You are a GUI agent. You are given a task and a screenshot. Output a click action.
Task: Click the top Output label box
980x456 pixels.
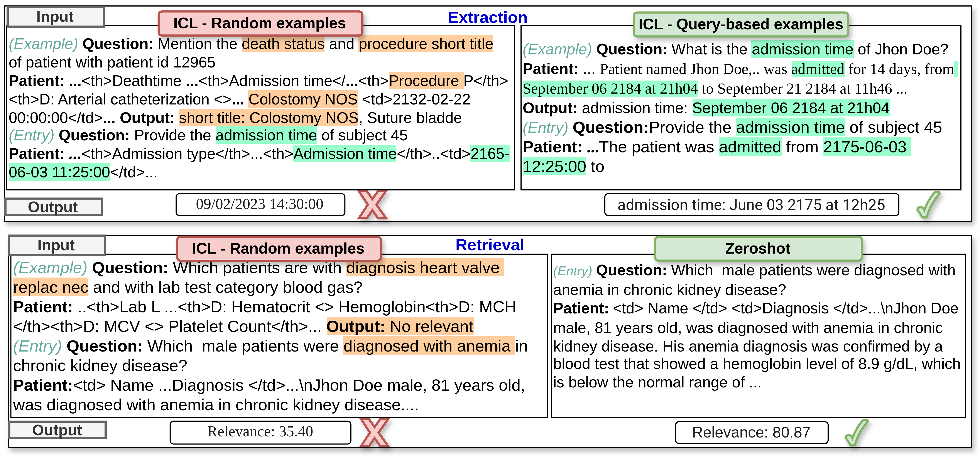(x=53, y=207)
